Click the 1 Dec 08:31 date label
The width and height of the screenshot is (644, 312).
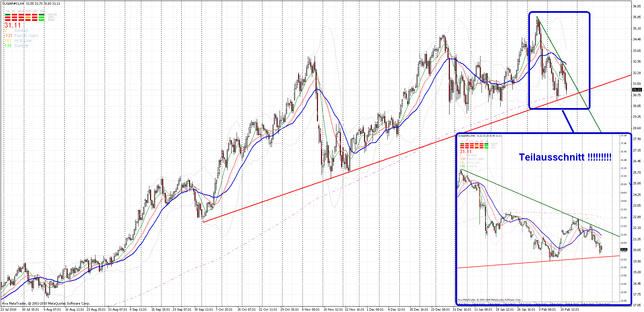click(375, 309)
